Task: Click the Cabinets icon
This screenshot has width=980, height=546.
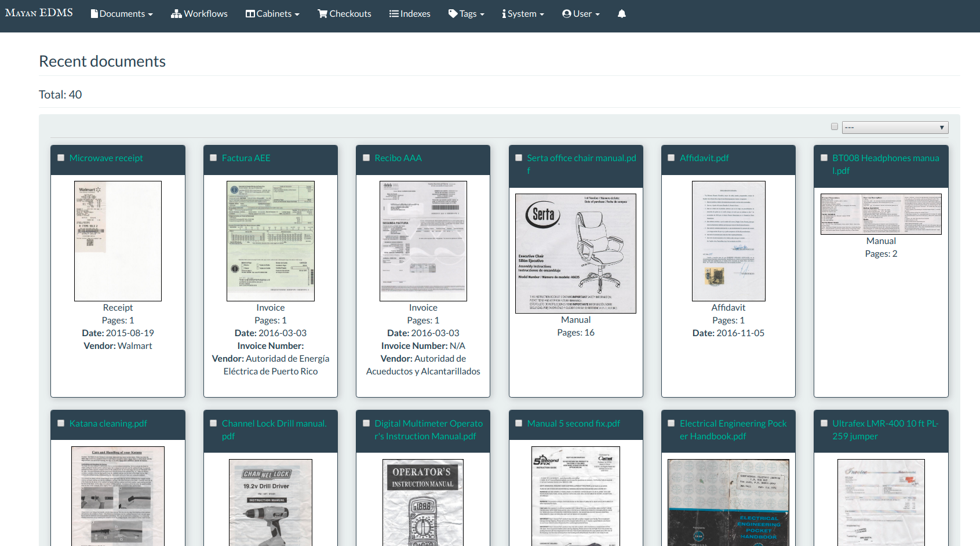Action: click(251, 13)
